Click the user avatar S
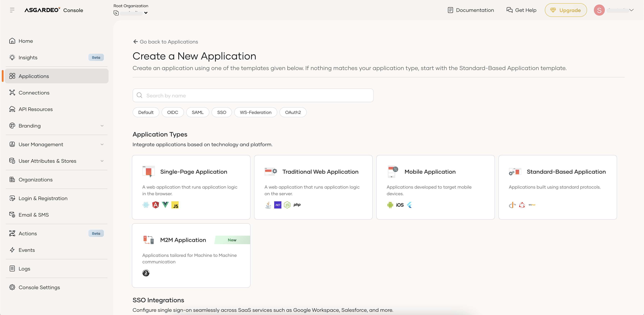The image size is (644, 315). [599, 10]
